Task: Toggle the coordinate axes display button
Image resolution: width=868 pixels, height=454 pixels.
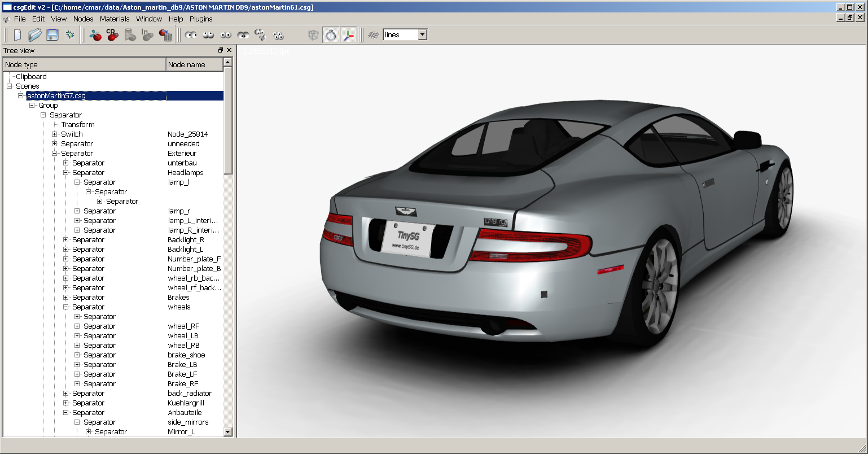Action: click(x=349, y=35)
